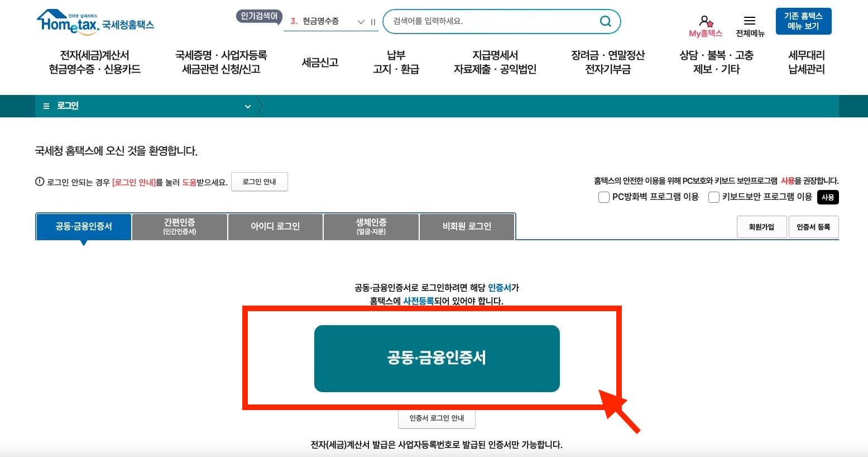
Task: Click the 인증서 등록 button
Action: tap(813, 227)
